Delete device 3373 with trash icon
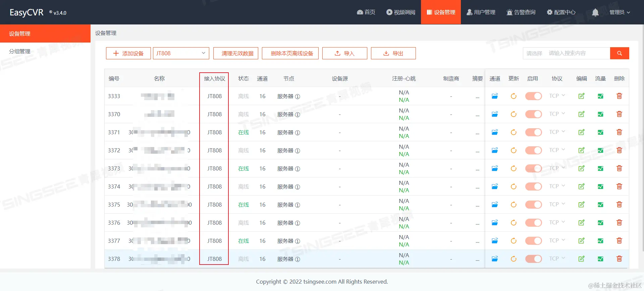This screenshot has width=644, height=291. [619, 168]
